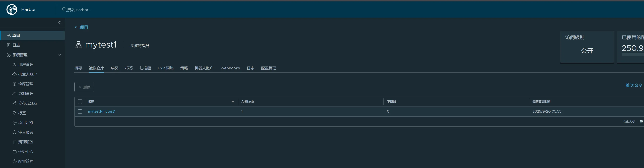Open 清理服务 in the sidebar
The image size is (644, 168).
[x=26, y=142]
